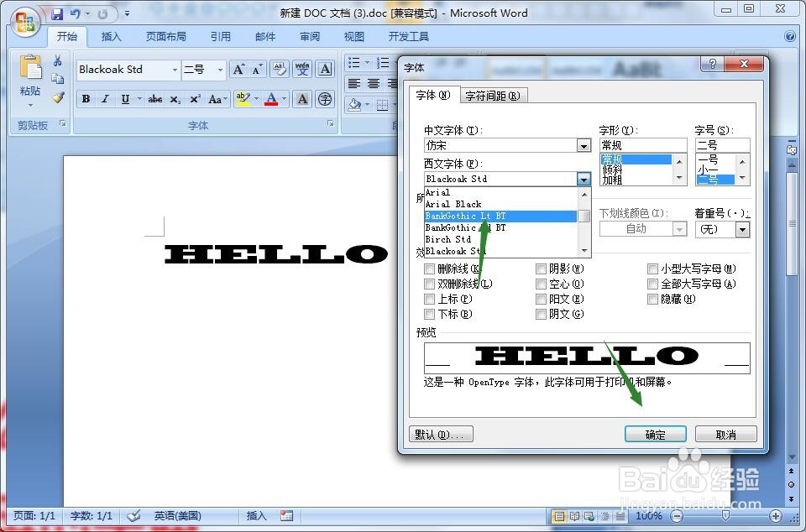Select BankGothic Lt BT in font list
This screenshot has height=532, width=806.
pos(500,216)
